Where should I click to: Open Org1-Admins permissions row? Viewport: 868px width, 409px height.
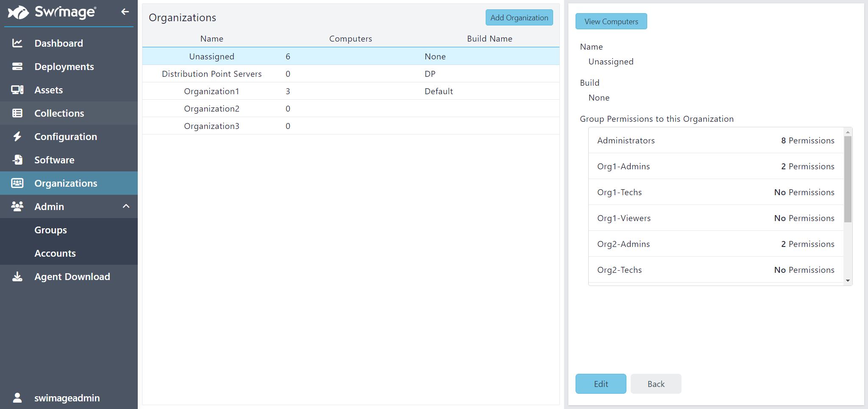click(716, 166)
